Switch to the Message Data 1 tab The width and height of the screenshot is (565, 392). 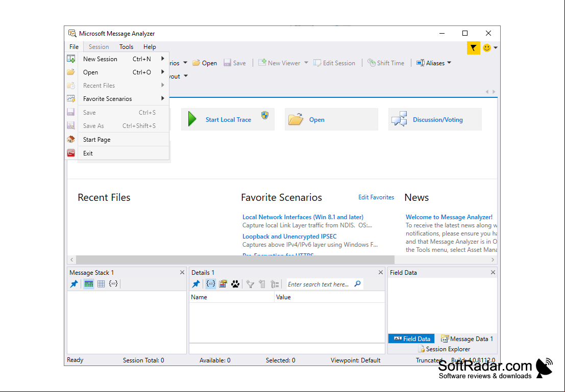pyautogui.click(x=466, y=338)
